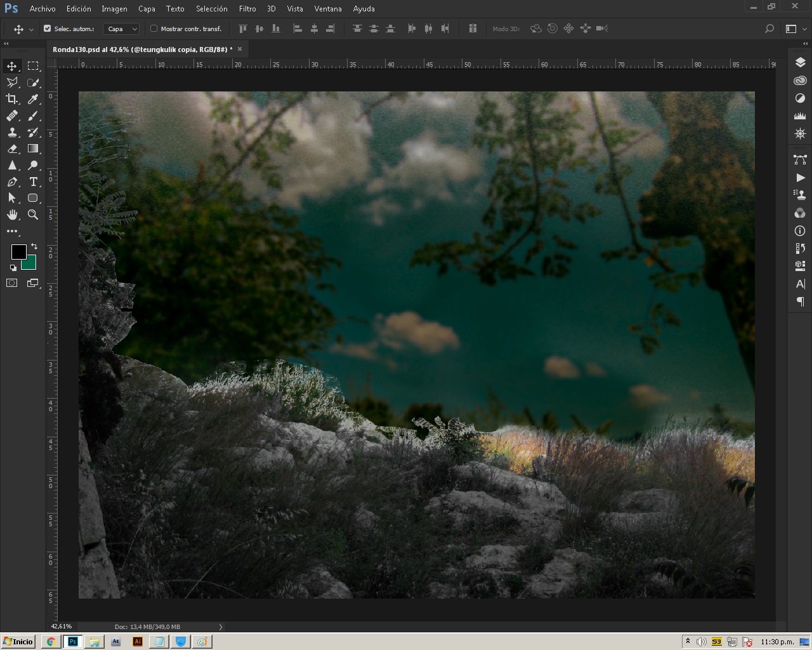This screenshot has width=812, height=650.
Task: Open the Layers panel icon
Action: point(800,62)
